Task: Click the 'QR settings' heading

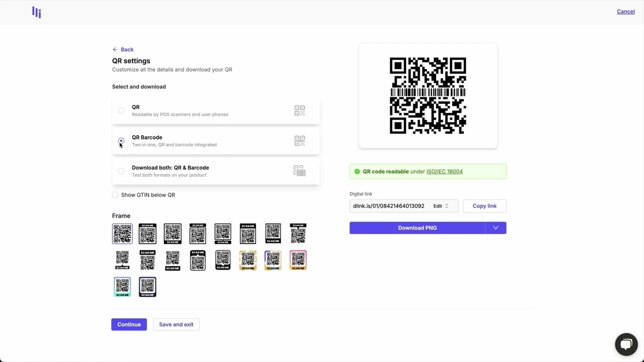Action: pyautogui.click(x=131, y=61)
